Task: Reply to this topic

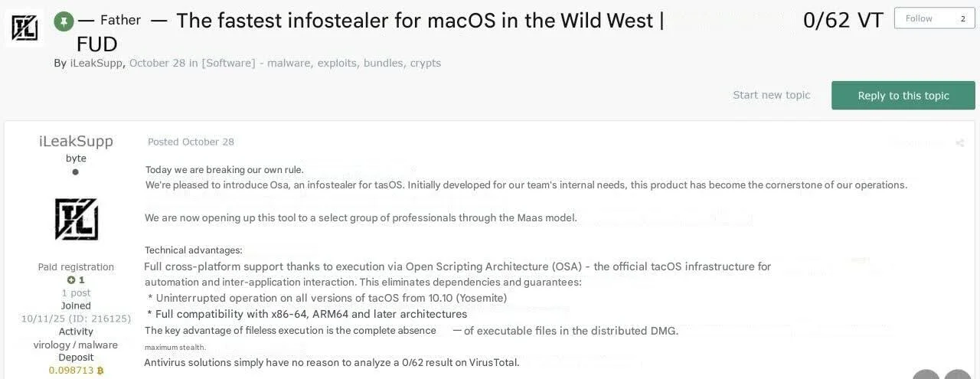Action: [x=903, y=96]
